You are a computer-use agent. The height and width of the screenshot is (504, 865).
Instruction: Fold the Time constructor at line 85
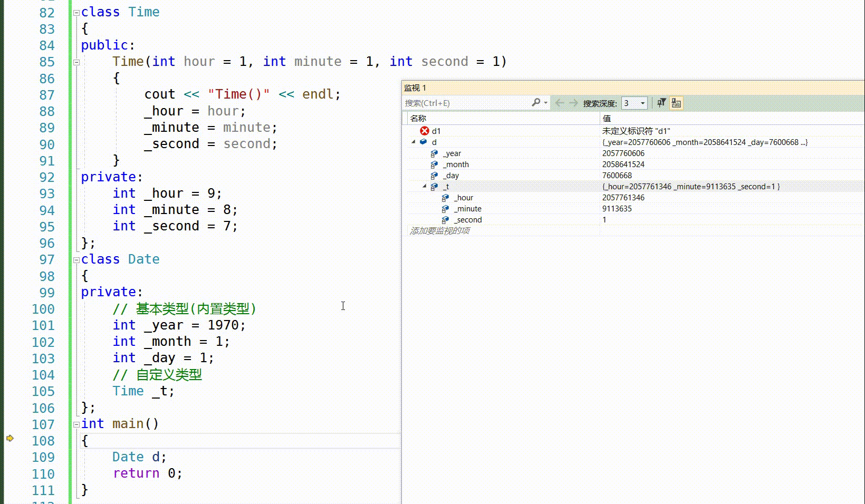(76, 62)
